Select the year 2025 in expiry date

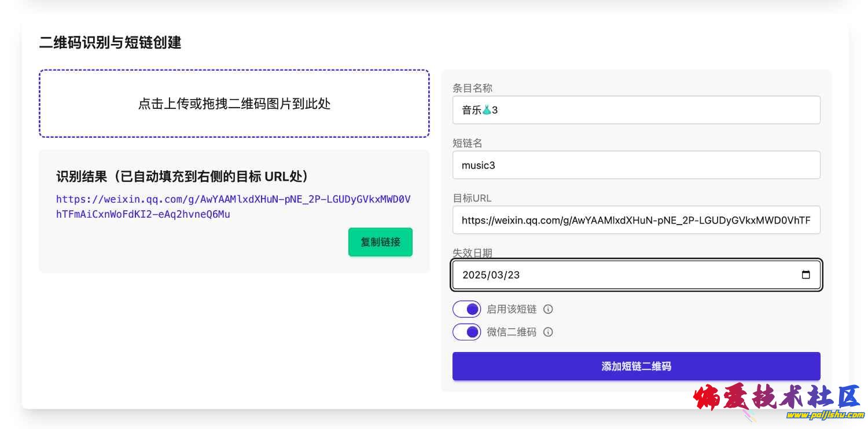point(474,275)
